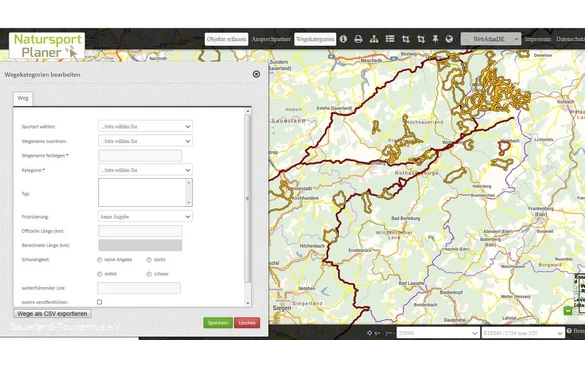Open the 'Datenschutz' link
The height and width of the screenshot is (366, 585).
click(x=570, y=39)
